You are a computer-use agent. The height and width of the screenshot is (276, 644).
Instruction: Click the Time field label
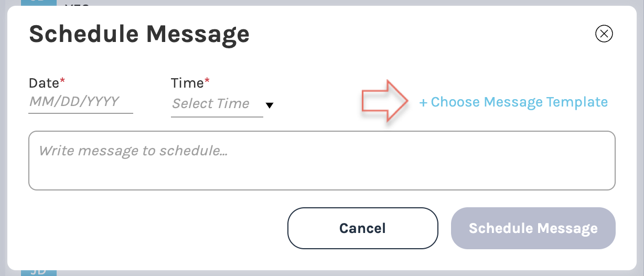coord(187,83)
